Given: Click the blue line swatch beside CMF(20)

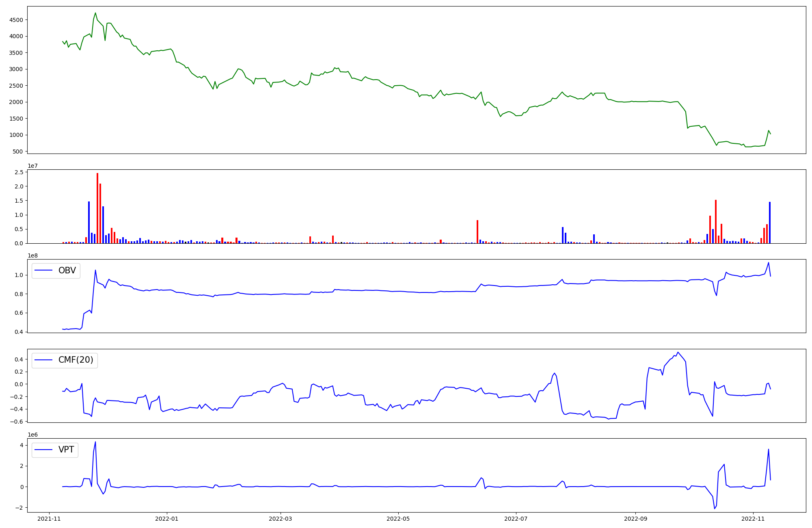Looking at the screenshot, I should point(44,360).
